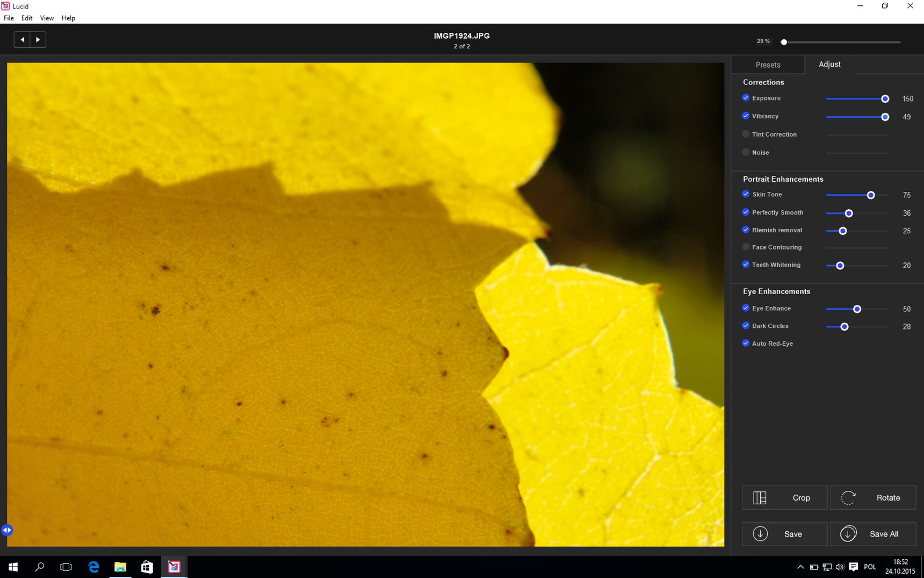Click the IMGP1924.JPG filename title
Screen dimensions: 924x578
tap(461, 35)
